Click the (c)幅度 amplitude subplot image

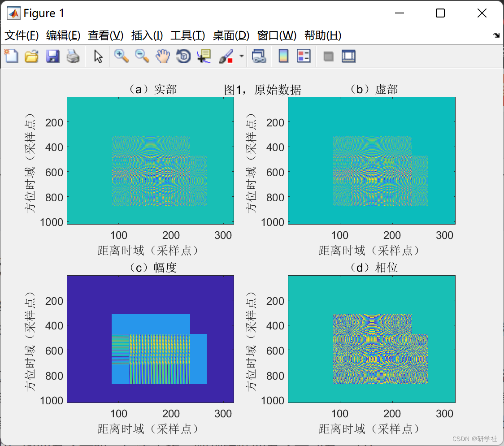point(150,338)
